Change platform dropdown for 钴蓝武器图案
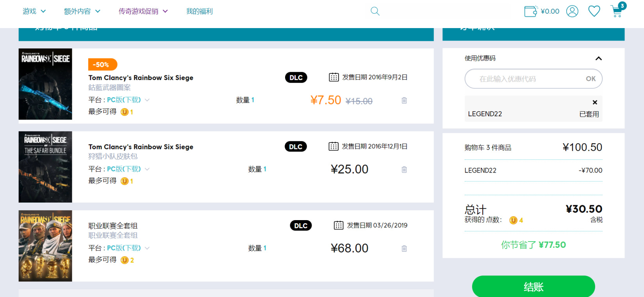This screenshot has width=644, height=297. (x=128, y=100)
